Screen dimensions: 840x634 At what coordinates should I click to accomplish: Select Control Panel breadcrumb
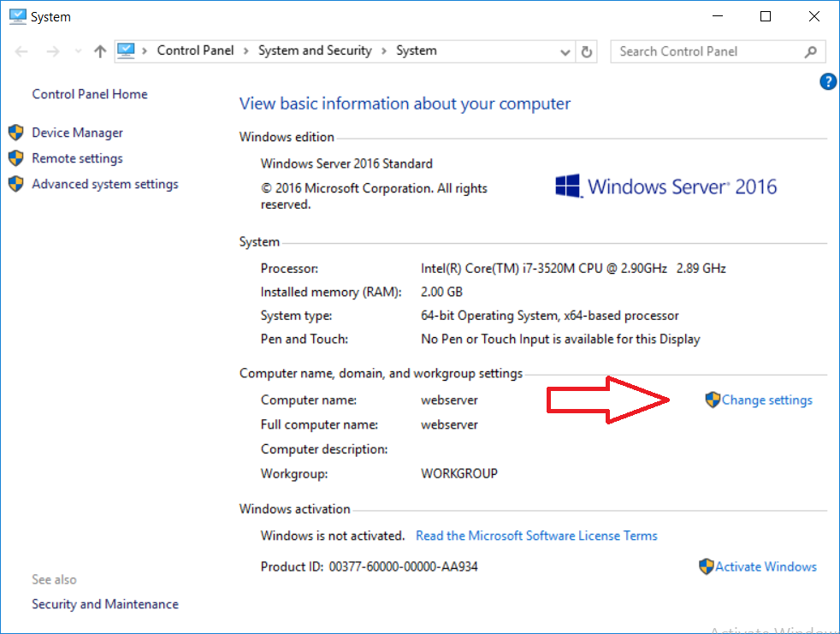click(x=195, y=50)
